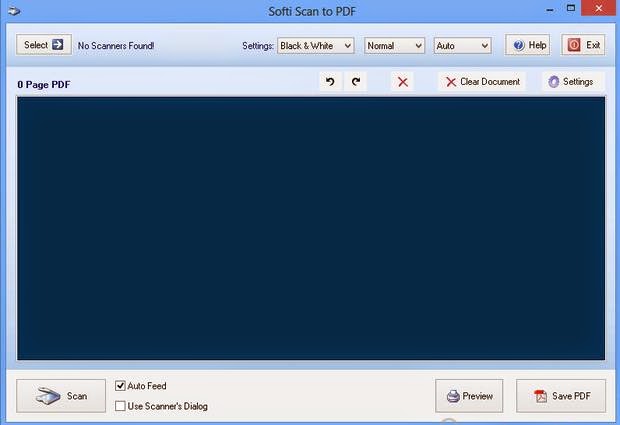
Task: Click the "Settings:" label near dropdowns
Action: [258, 46]
